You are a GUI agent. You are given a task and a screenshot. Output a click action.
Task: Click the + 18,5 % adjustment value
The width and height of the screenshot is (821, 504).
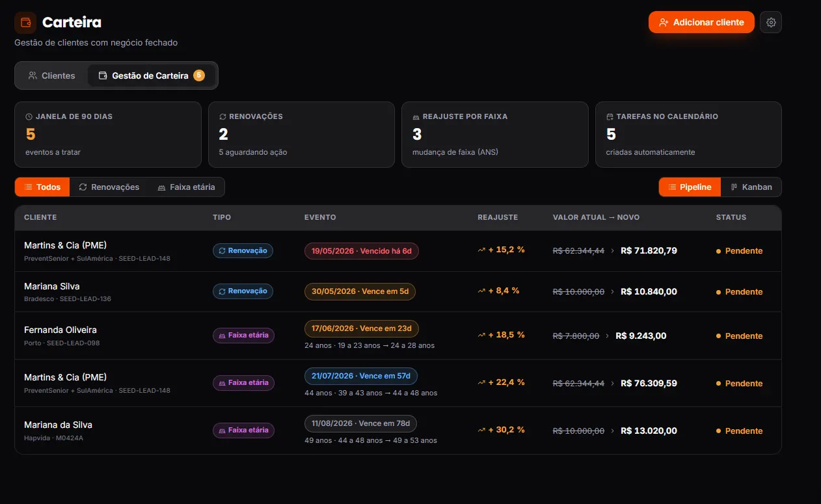[501, 335]
